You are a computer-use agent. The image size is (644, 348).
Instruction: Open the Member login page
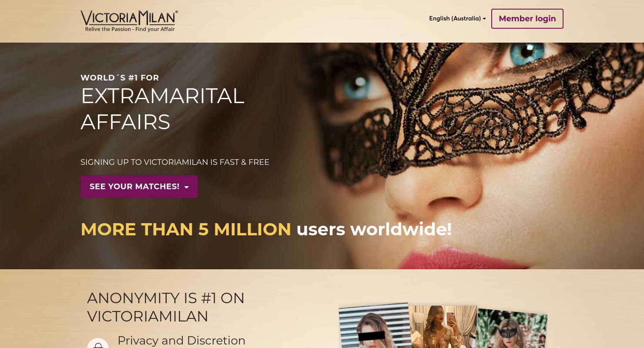(527, 19)
